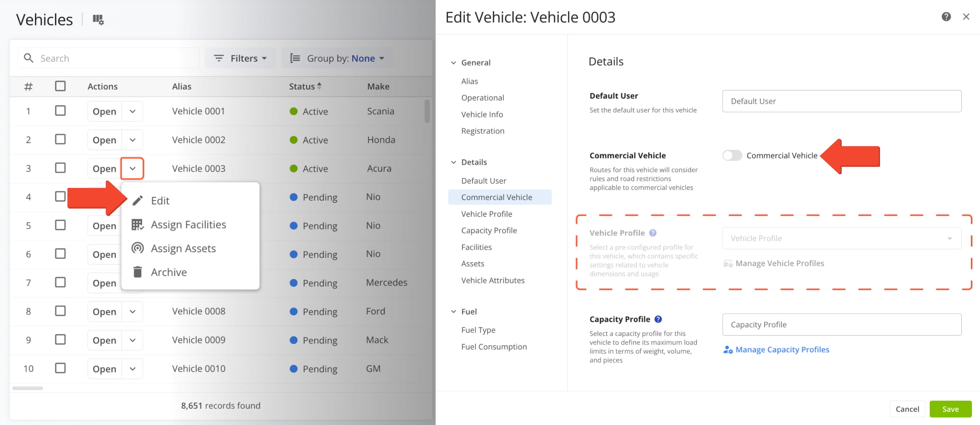This screenshot has height=425, width=980.
Task: Click the help icon in Edit Vehicle header
Action: pos(946,17)
